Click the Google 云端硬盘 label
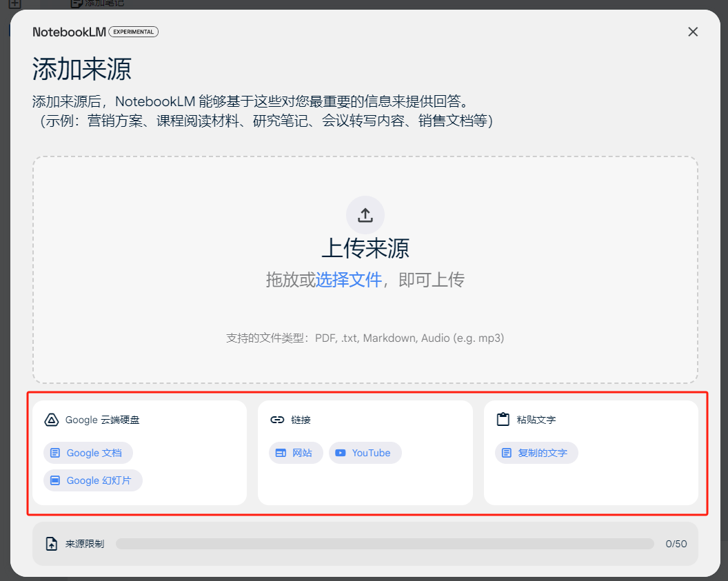Image resolution: width=728 pixels, height=581 pixels. (102, 420)
